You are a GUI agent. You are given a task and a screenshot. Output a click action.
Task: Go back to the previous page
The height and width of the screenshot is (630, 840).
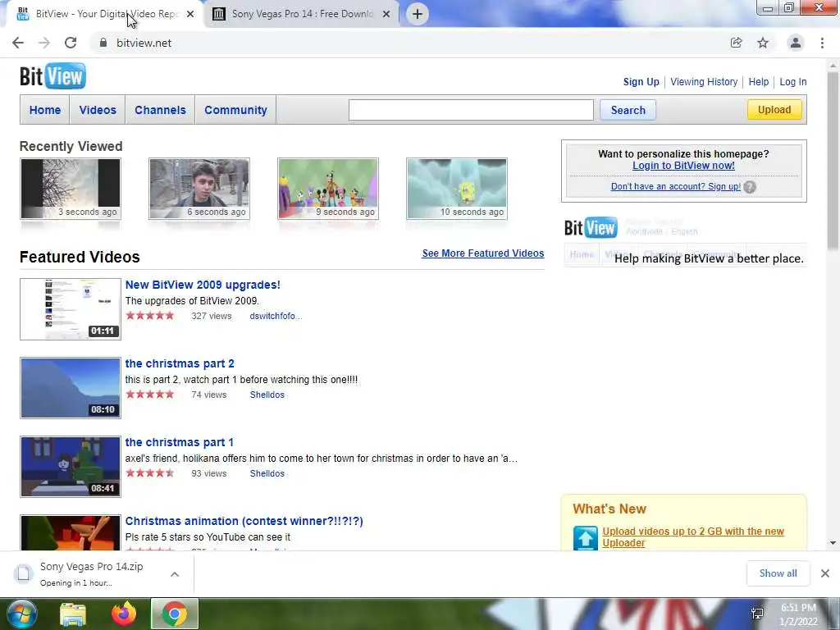pos(18,43)
